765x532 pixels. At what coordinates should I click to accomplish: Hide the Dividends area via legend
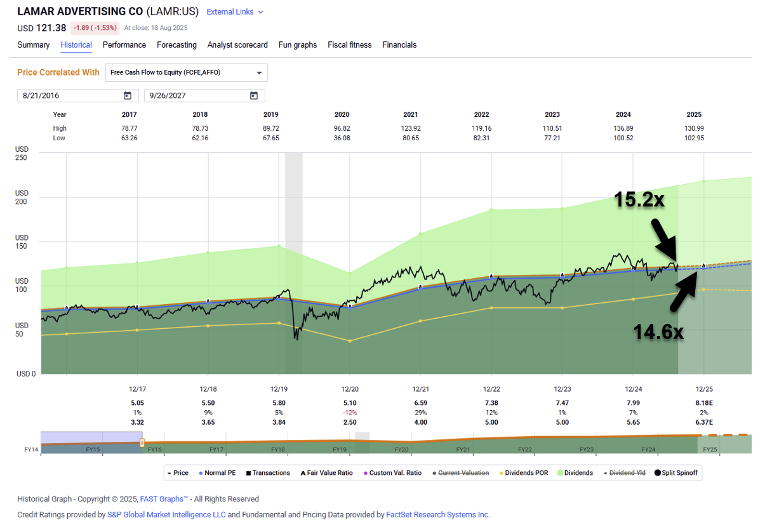[575, 473]
